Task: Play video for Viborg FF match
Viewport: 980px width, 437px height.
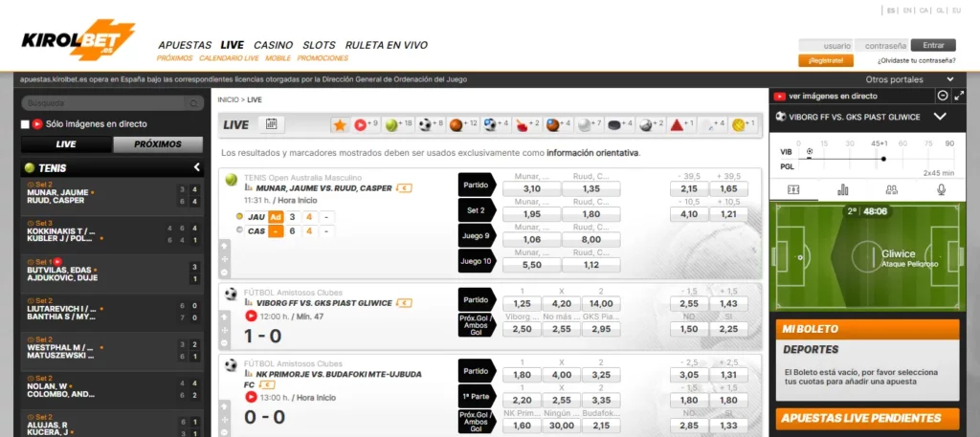Action: pos(251,316)
